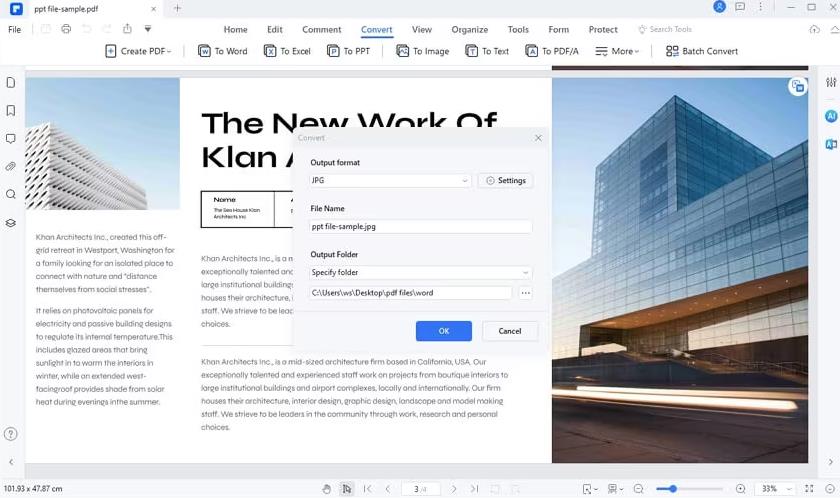
Task: Open the Specify folder dropdown
Action: tap(421, 273)
